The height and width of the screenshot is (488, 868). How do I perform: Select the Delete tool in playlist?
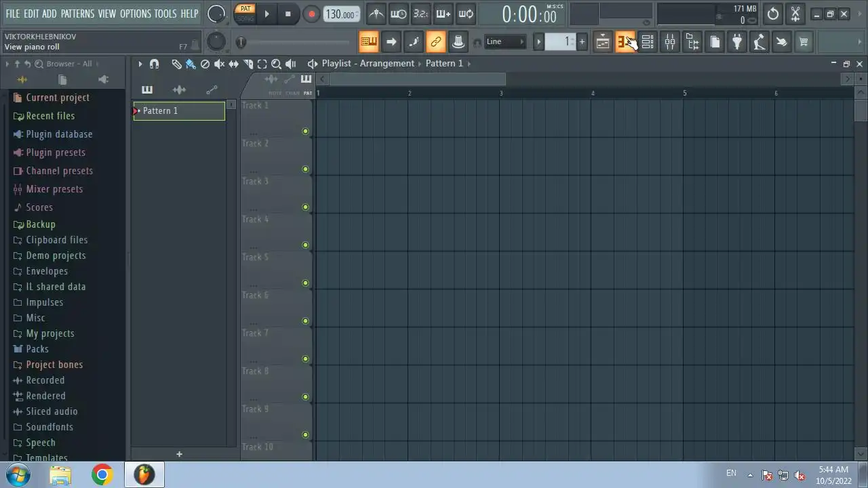pos(205,64)
